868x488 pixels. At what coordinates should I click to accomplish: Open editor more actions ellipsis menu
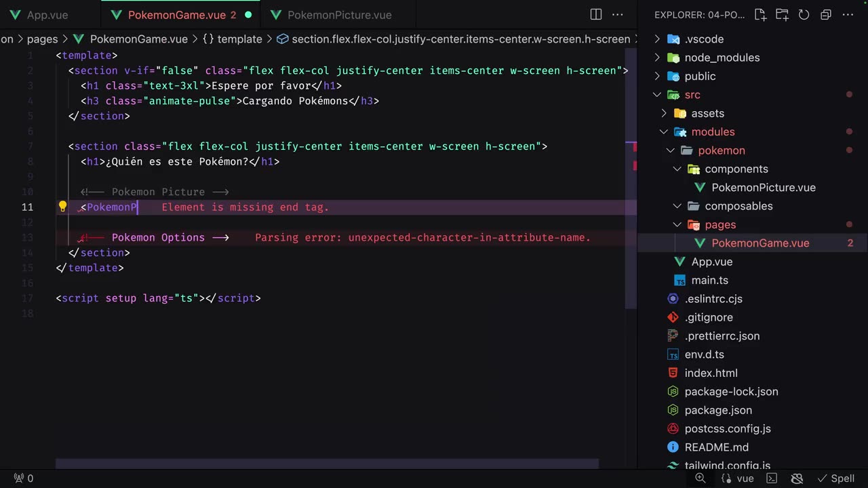(618, 14)
